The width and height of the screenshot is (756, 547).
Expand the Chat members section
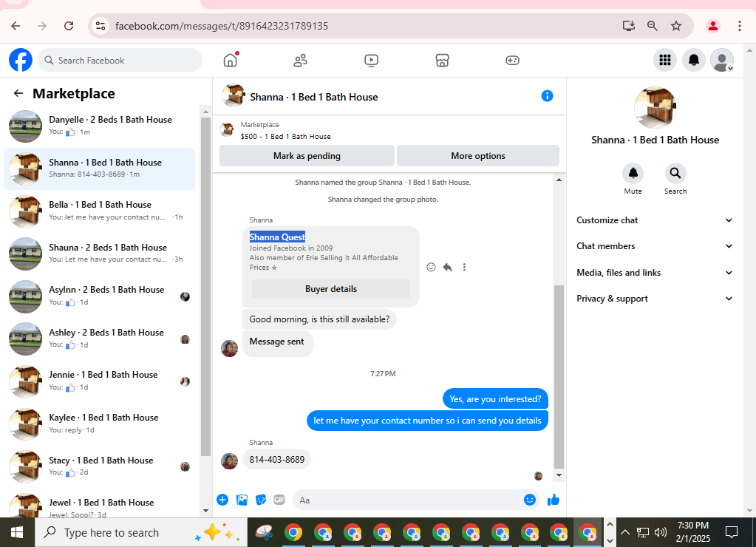point(655,246)
